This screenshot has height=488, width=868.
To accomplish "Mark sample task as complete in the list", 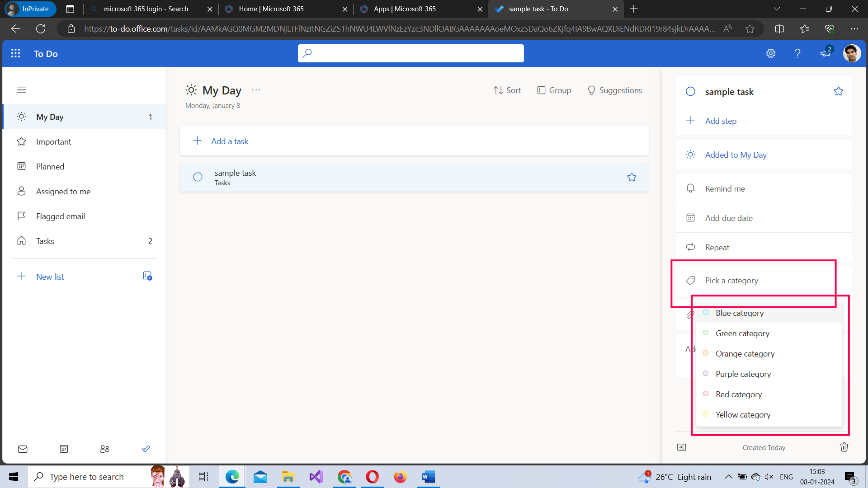I will 198,177.
